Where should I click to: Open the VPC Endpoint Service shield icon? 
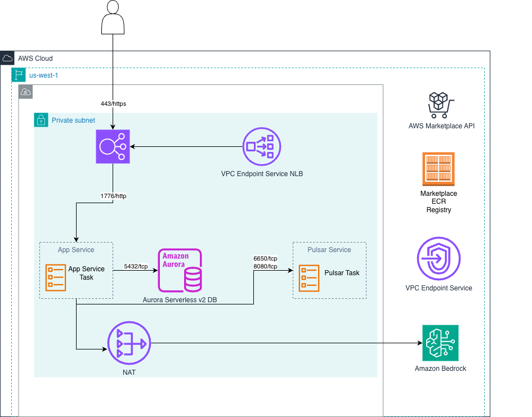(x=440, y=259)
